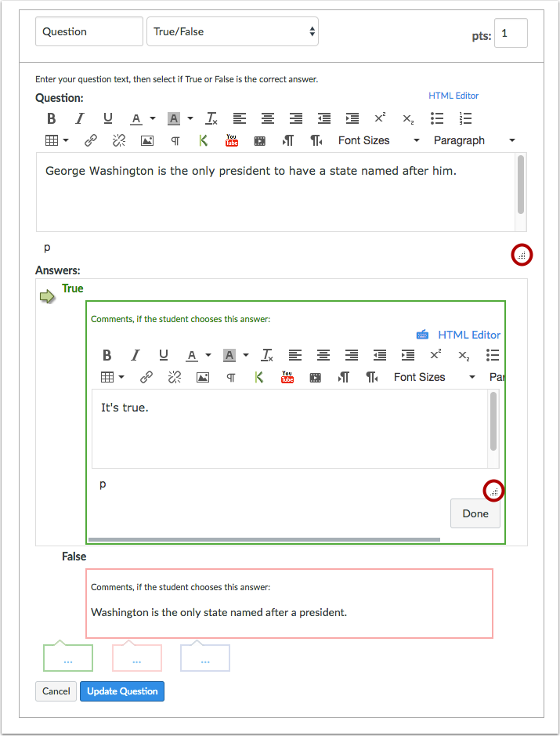Mark True as the correct answer arrow
Viewport: 560px width, 736px height.
[47, 296]
